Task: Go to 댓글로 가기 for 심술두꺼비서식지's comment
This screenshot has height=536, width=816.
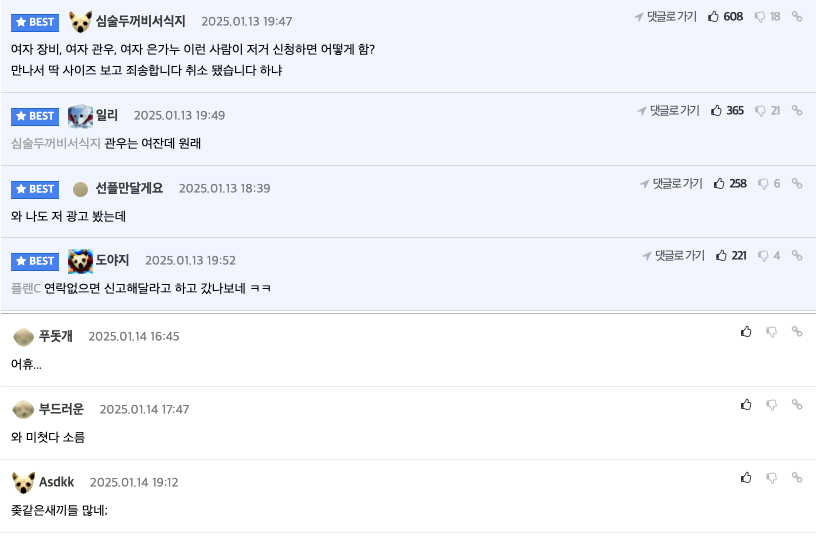Action: pos(666,17)
